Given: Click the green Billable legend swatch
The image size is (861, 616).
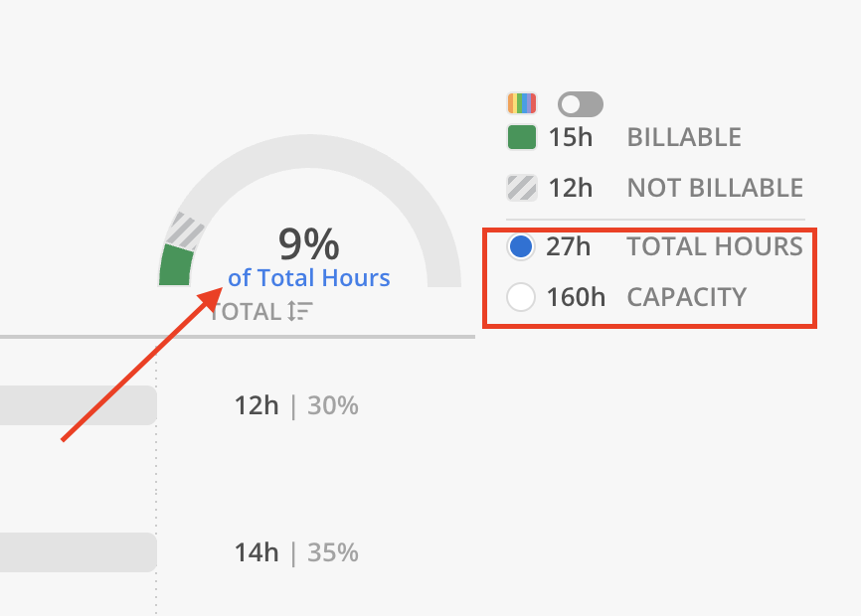Looking at the screenshot, I should [x=522, y=137].
